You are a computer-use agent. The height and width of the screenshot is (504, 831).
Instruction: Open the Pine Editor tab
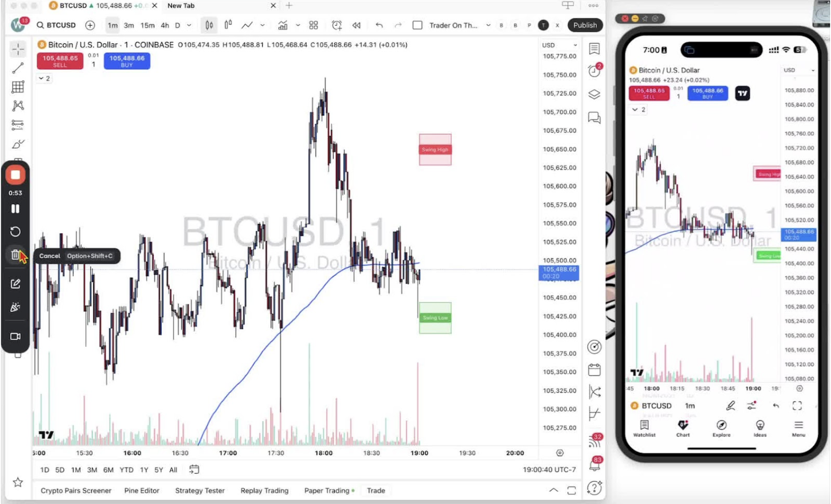[x=142, y=491]
